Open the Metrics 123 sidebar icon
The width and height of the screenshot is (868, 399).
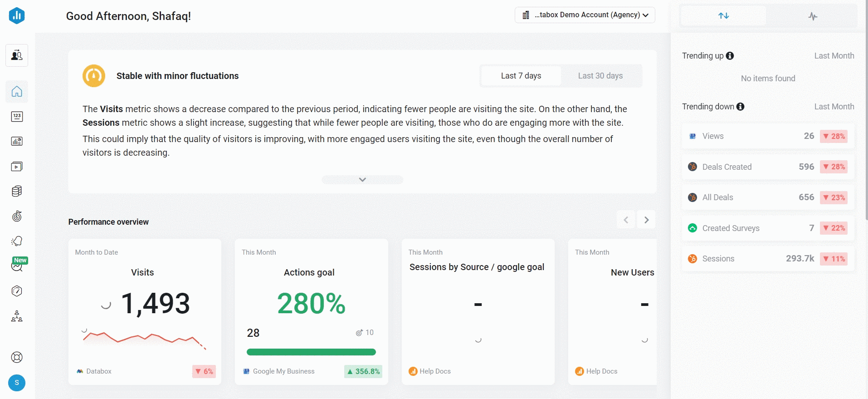(17, 117)
